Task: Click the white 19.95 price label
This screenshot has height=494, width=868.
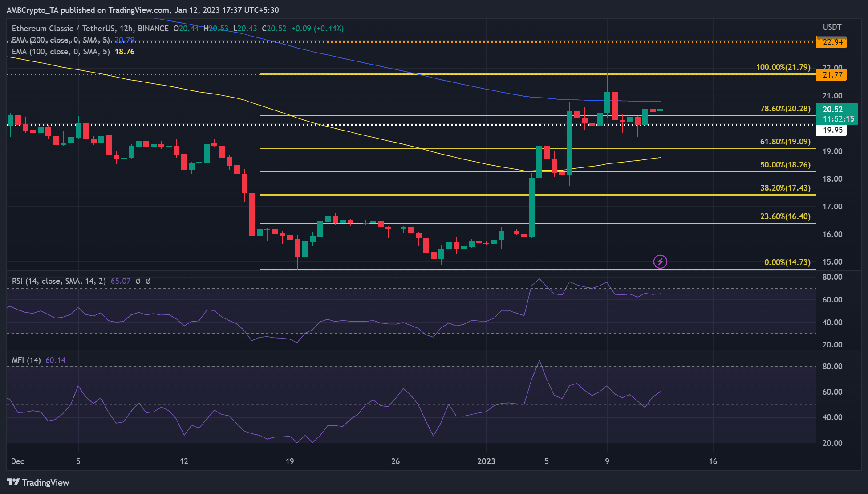Action: point(831,130)
